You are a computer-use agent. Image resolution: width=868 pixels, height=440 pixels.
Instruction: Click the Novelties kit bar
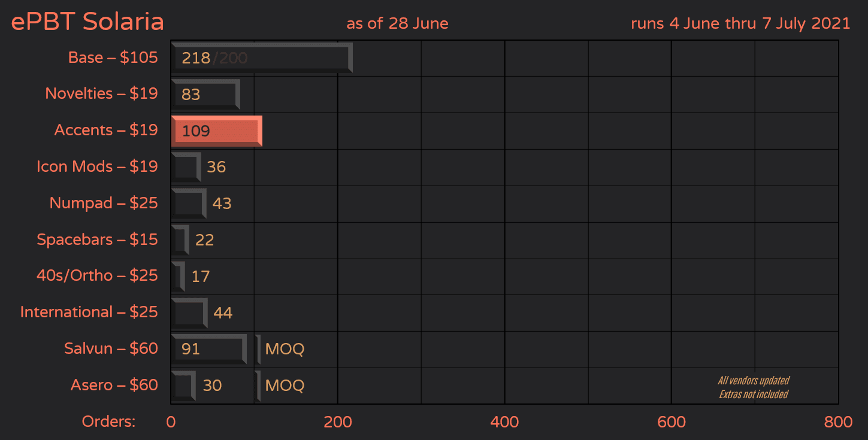tap(204, 94)
